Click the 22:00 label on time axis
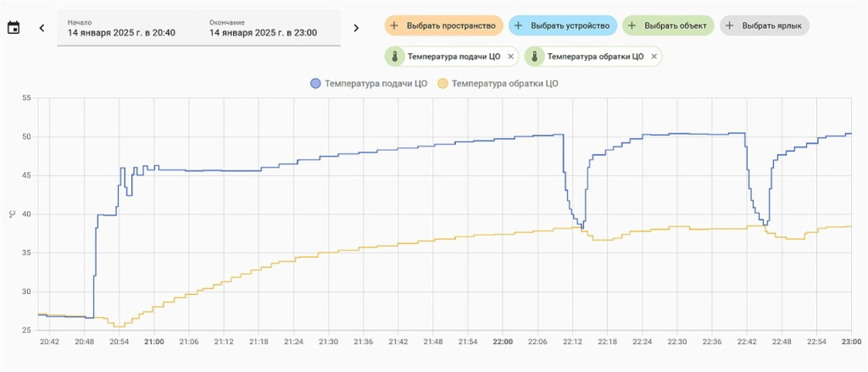 point(503,341)
